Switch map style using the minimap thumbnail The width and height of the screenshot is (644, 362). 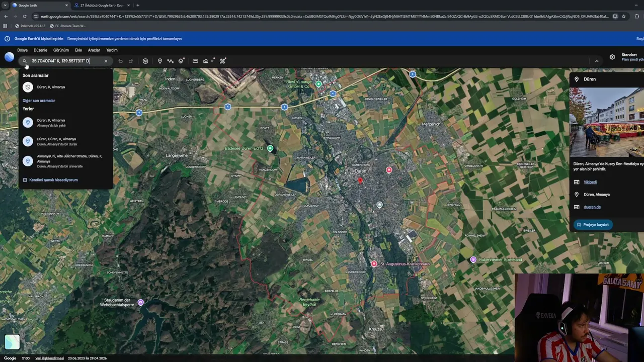(x=12, y=342)
